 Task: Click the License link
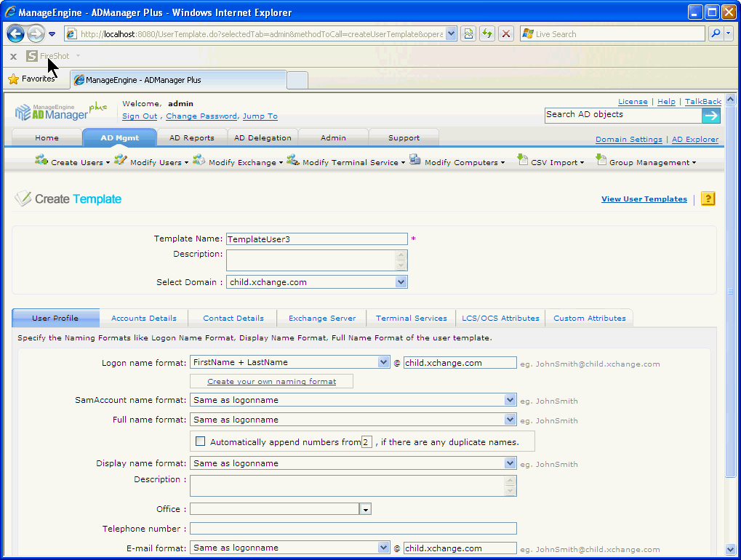[633, 102]
